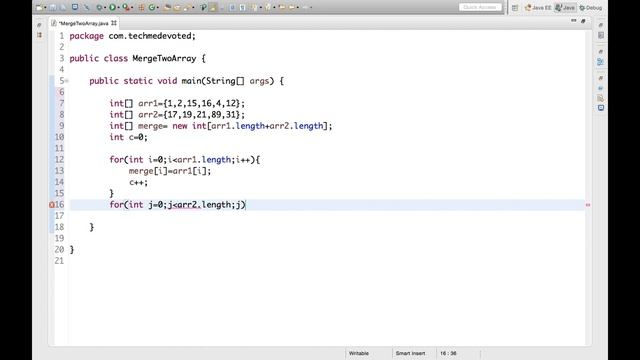The width and height of the screenshot is (640, 360).
Task: Click the Search toolbar icon
Action: pos(187,7)
